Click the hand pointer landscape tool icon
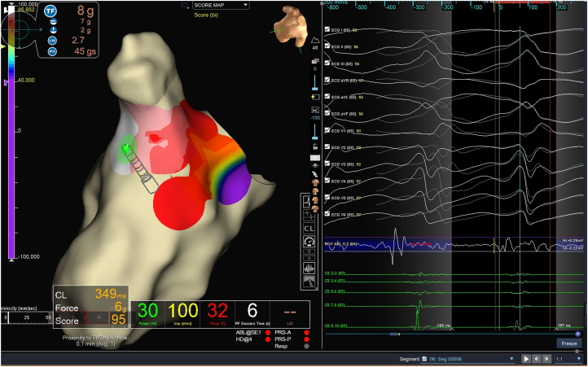The width and height of the screenshot is (588, 367). pyautogui.click(x=309, y=282)
